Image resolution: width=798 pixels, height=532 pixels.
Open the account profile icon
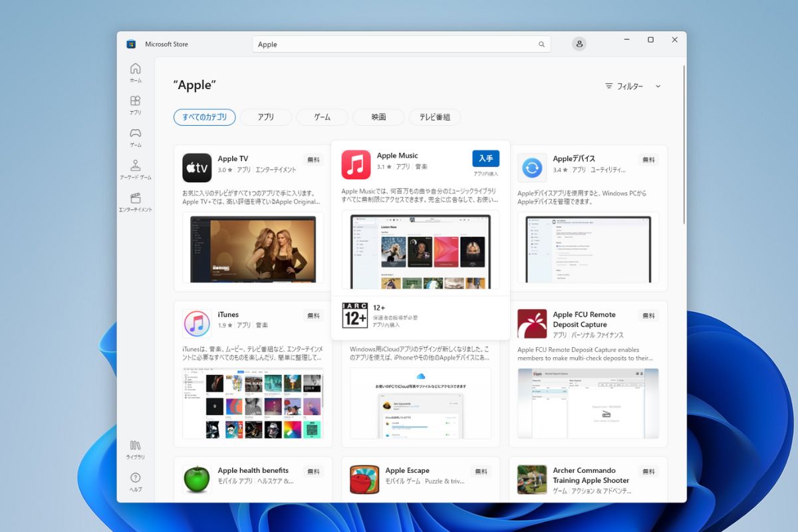coord(579,44)
